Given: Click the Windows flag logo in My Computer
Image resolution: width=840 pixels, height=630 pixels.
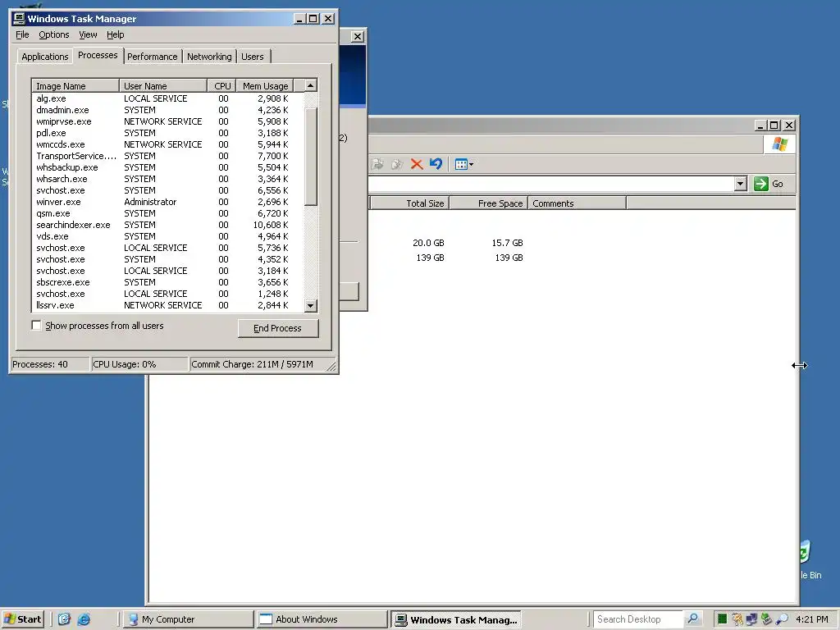Looking at the screenshot, I should pos(779,144).
